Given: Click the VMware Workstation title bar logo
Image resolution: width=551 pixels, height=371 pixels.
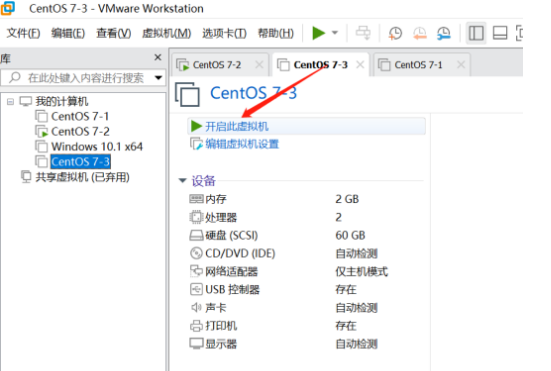Looking at the screenshot, I should 8,8.
